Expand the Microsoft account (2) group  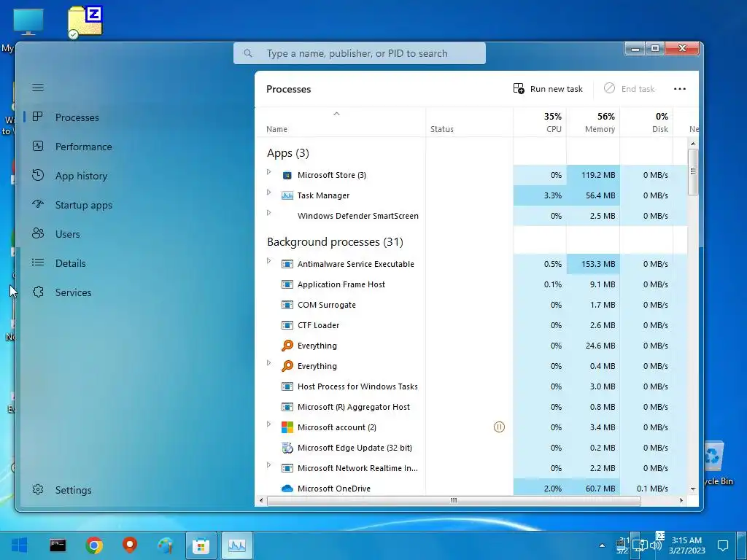[268, 424]
